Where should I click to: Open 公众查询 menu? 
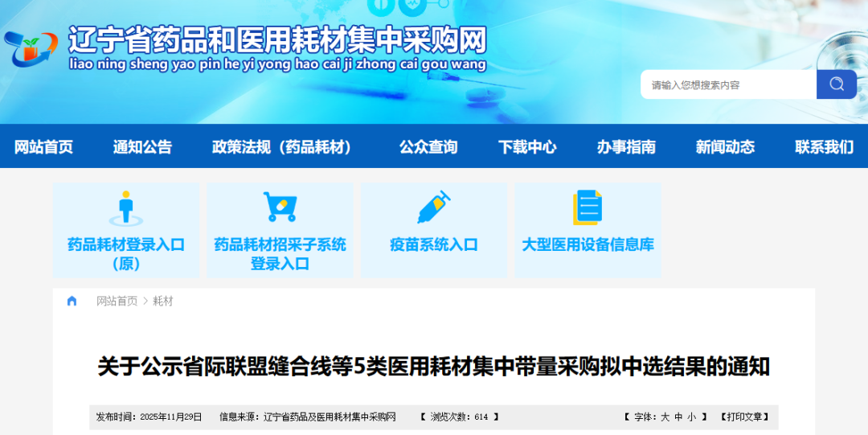(x=428, y=146)
